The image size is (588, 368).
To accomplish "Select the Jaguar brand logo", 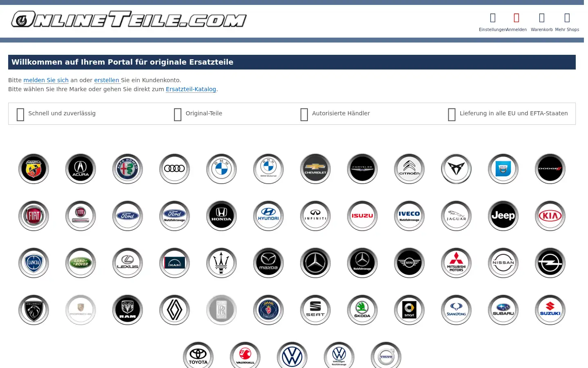I will 456,216.
